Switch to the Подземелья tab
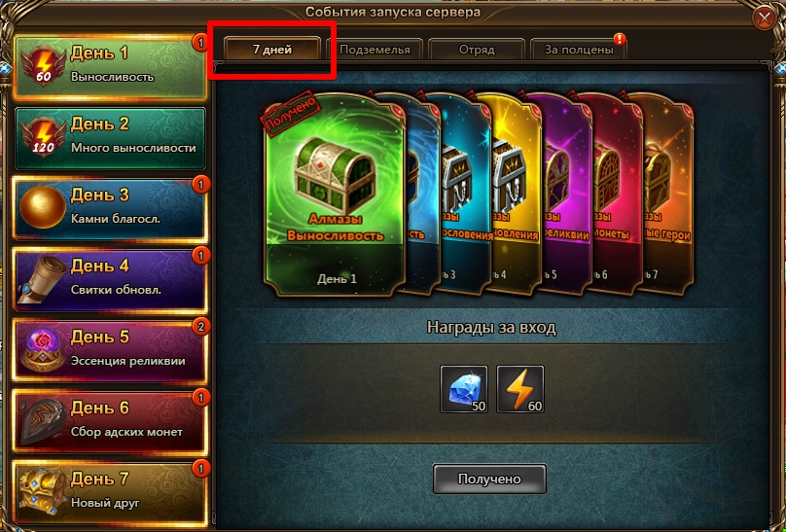Screen dimensions: 786x532 375,50
